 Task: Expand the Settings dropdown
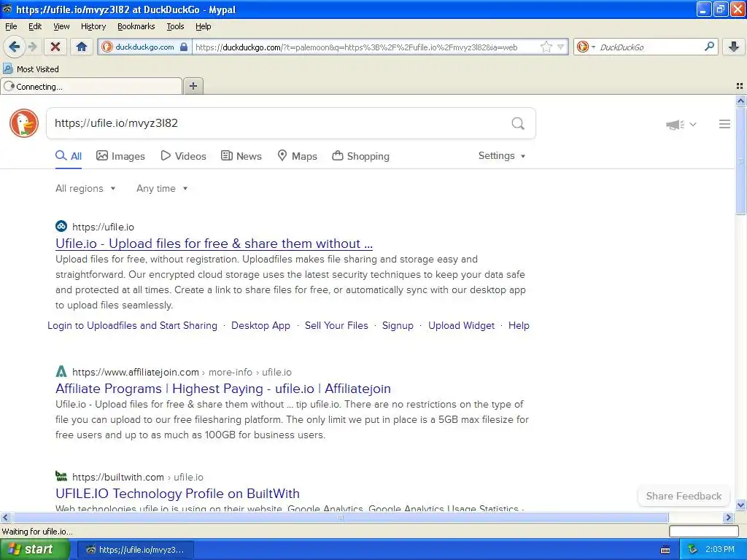(502, 156)
